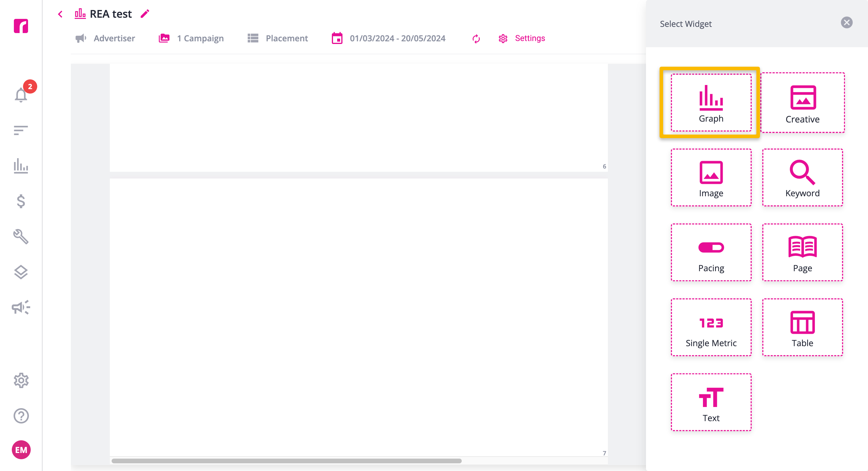The image size is (868, 471).
Task: Open the 1 Campaign filter
Action: (191, 38)
